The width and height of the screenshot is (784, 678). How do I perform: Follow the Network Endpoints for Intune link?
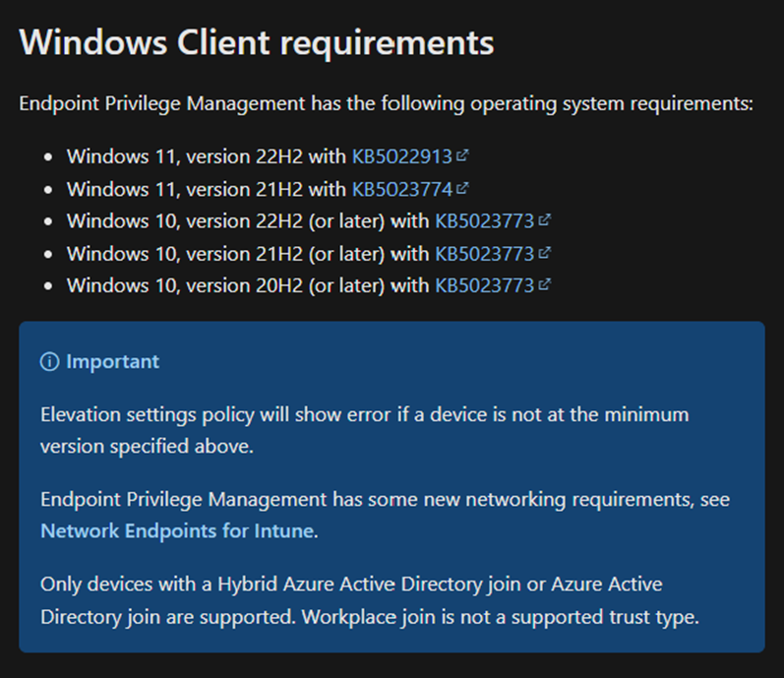(x=177, y=531)
